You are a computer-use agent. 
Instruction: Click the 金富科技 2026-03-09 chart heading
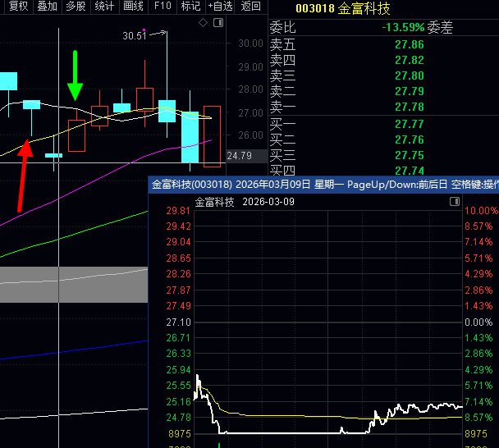[245, 202]
